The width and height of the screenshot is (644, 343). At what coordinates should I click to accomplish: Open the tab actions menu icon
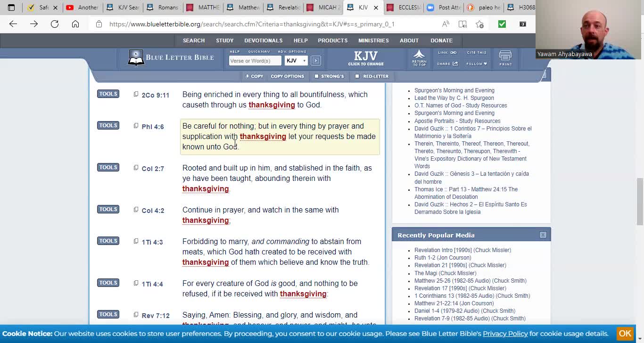[11, 8]
